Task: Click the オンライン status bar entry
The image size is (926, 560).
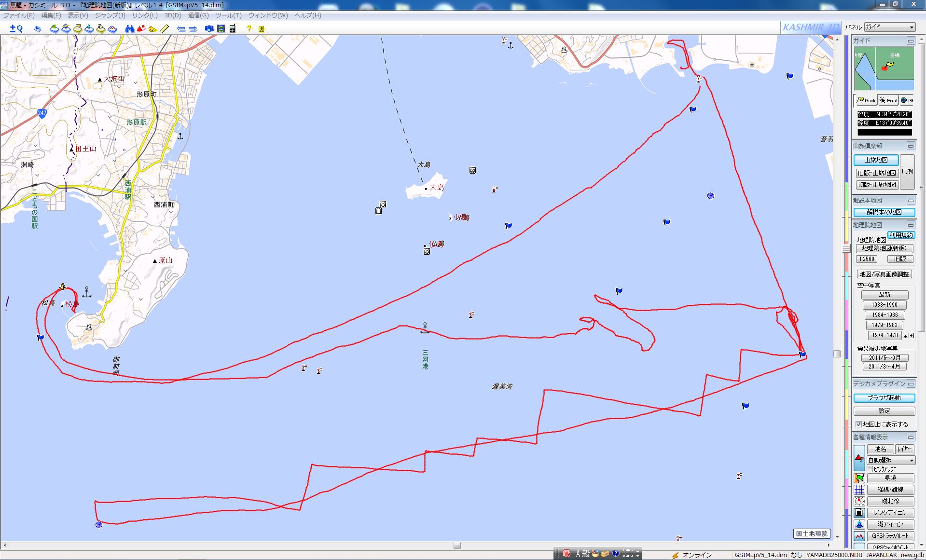Action: click(x=691, y=555)
